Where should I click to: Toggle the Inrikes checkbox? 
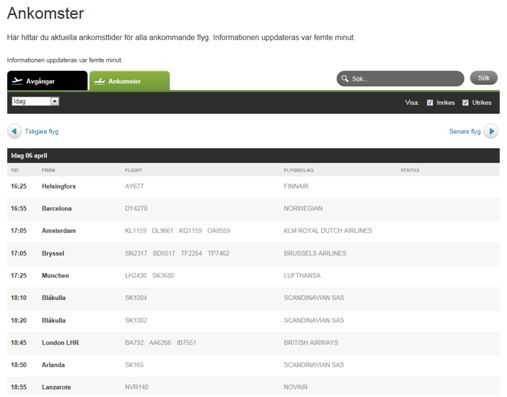(x=430, y=102)
